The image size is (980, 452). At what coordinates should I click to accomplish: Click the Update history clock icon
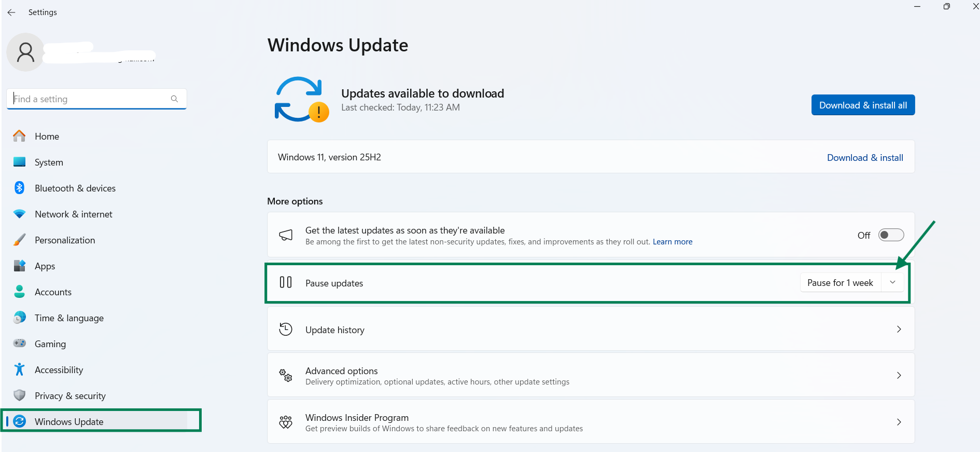tap(286, 329)
